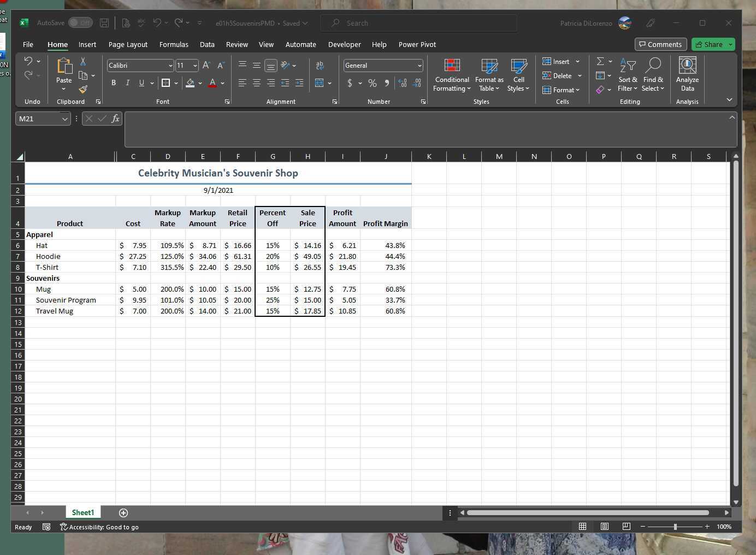Toggle the AutoSave switch
Screen dimensions: 756x555
coord(80,23)
